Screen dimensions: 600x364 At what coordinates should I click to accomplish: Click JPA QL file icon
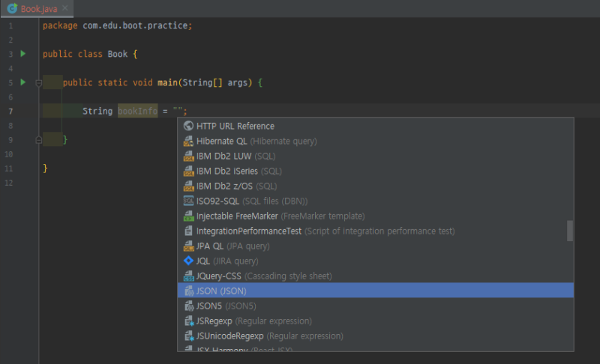click(x=188, y=246)
